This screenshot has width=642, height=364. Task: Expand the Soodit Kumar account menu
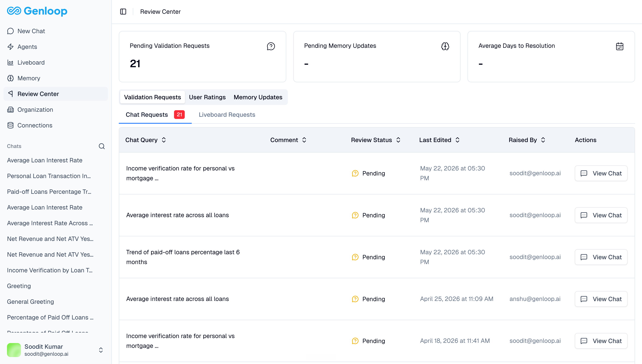coord(101,350)
